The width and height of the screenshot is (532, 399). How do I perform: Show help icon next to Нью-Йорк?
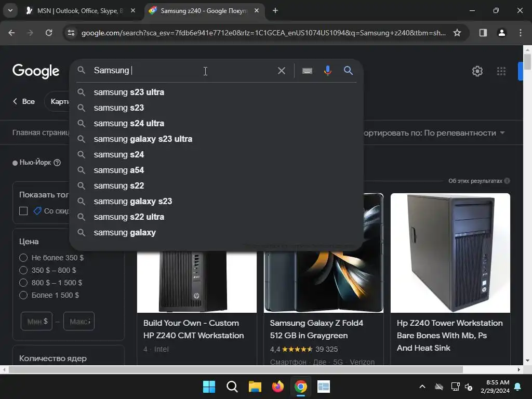[x=57, y=163]
